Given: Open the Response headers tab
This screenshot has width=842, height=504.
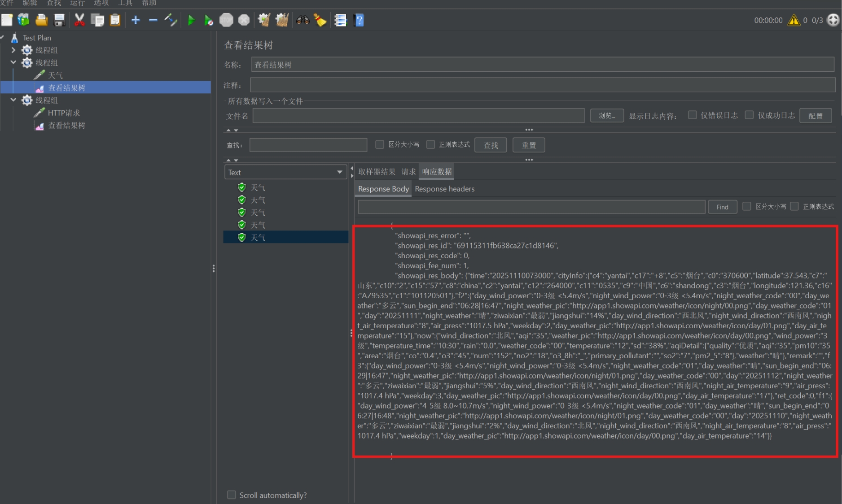Looking at the screenshot, I should [444, 189].
